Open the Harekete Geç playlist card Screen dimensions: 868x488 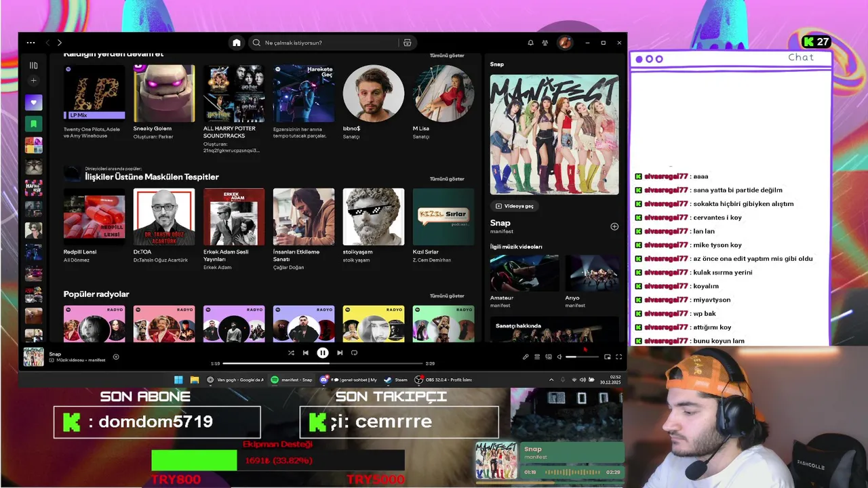304,102
